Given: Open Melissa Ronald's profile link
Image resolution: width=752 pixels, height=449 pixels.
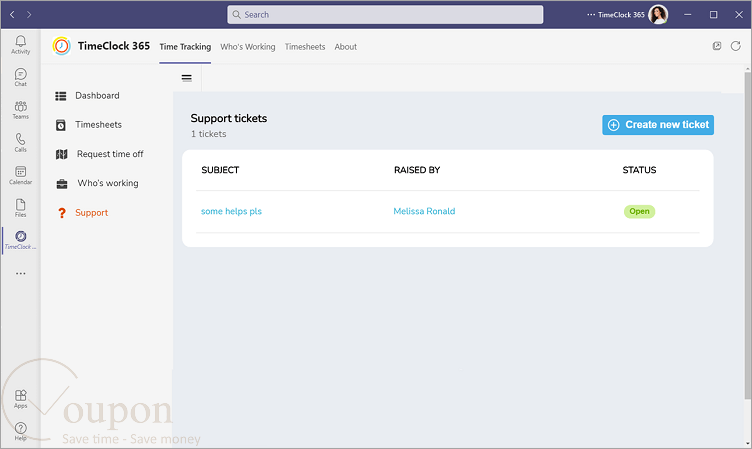Looking at the screenshot, I should tap(424, 211).
